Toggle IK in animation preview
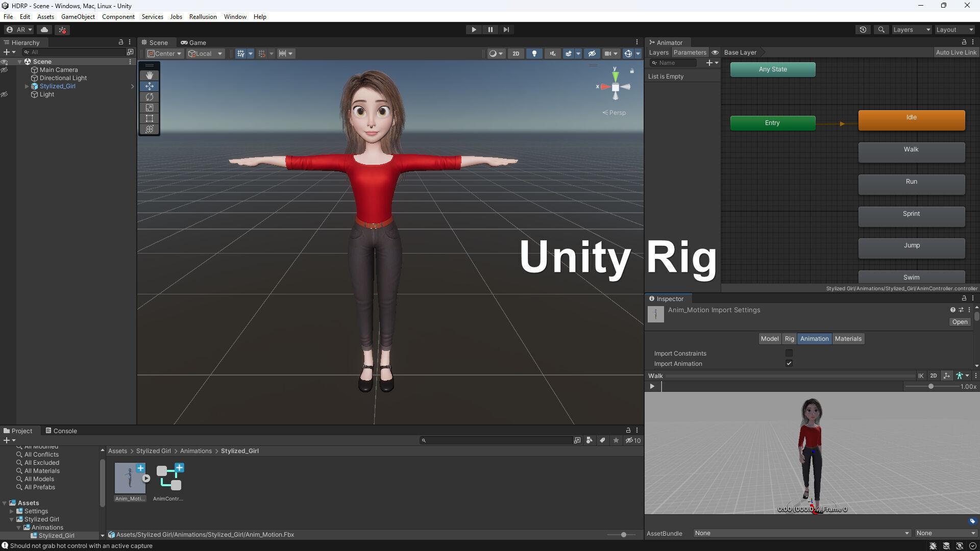Viewport: 980px width, 551px height. coord(920,375)
